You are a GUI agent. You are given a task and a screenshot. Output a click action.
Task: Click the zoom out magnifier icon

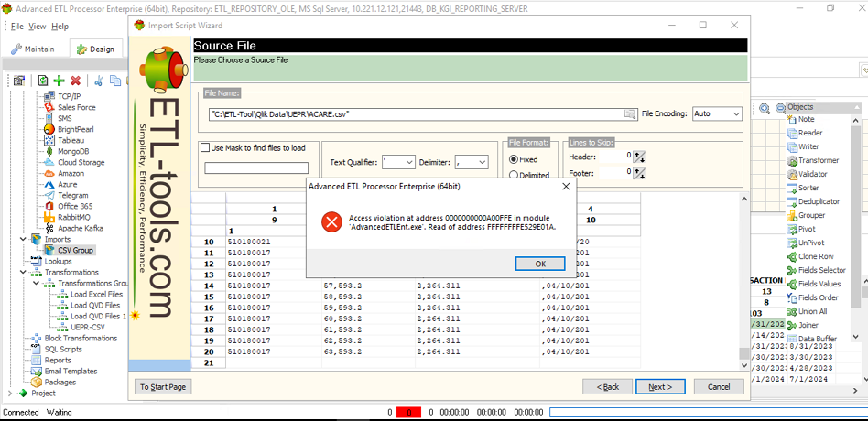click(779, 109)
